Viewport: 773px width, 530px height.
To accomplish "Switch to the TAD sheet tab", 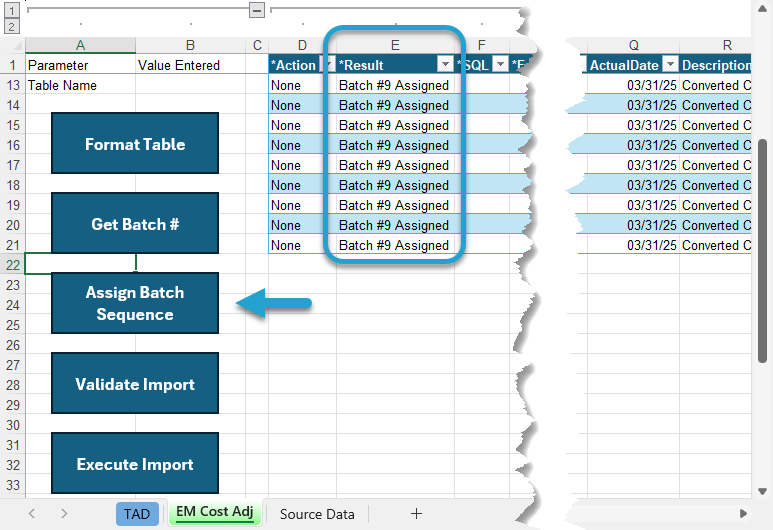I will coord(137,514).
